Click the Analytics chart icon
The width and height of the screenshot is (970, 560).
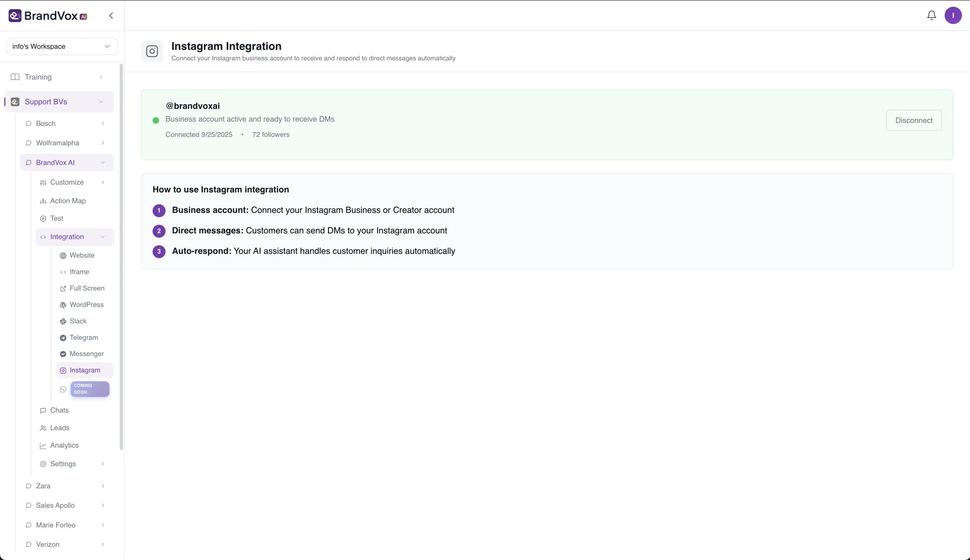(x=43, y=445)
